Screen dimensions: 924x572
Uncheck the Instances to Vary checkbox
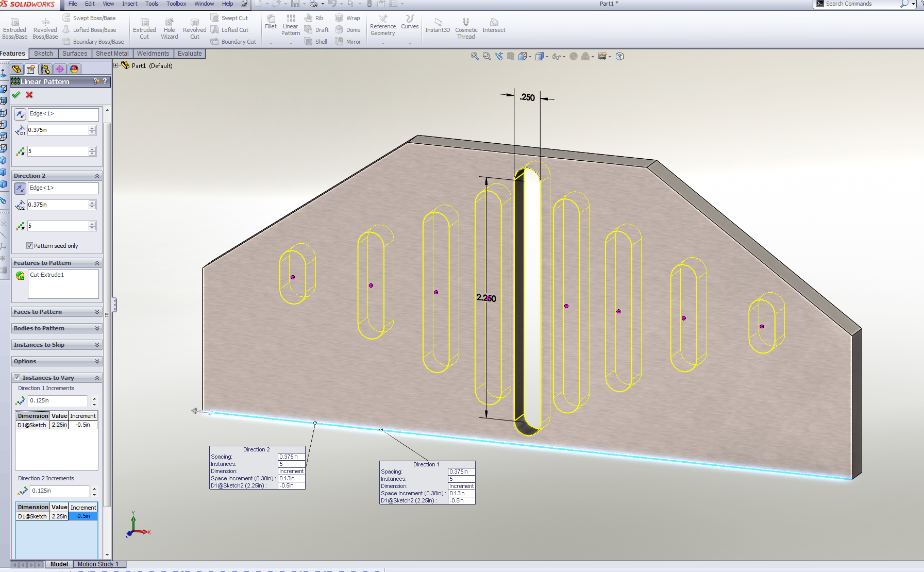pyautogui.click(x=17, y=378)
